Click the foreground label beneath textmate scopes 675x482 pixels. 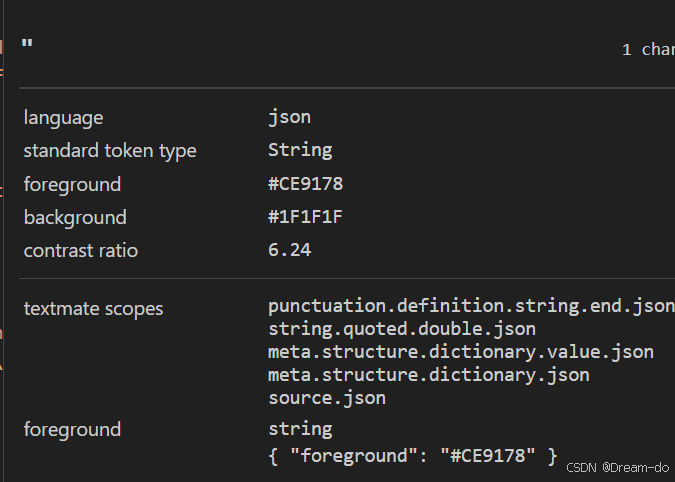(72, 430)
